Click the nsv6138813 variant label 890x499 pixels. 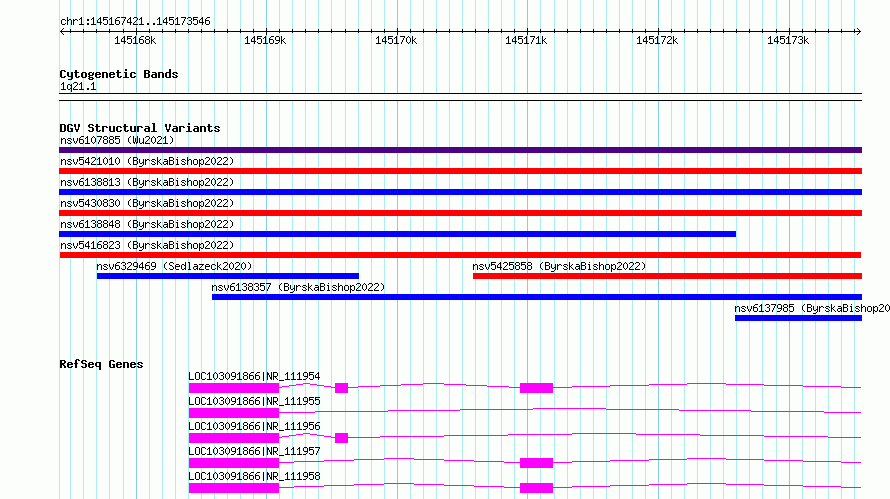coord(147,182)
